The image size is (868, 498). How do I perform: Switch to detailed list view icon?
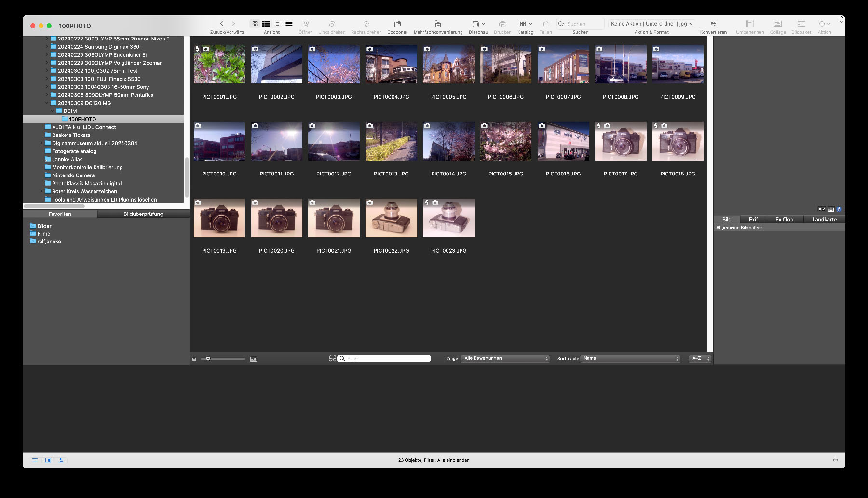[x=266, y=24]
